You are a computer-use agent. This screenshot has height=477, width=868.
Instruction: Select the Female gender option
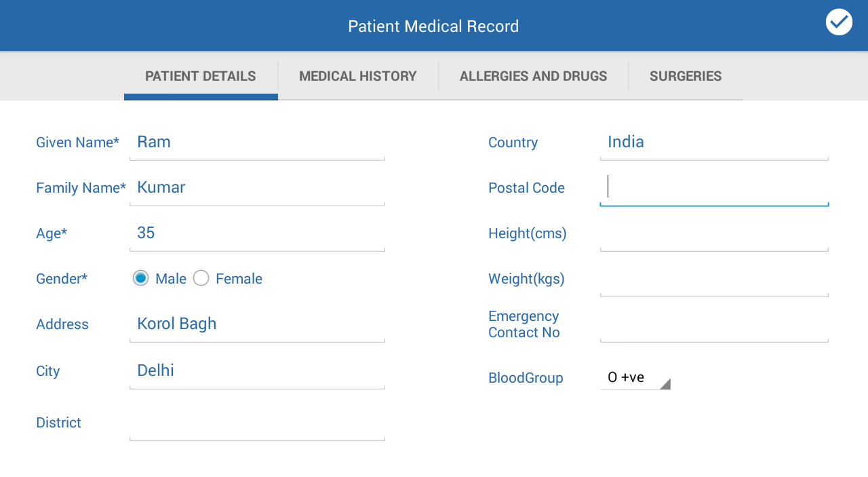201,278
